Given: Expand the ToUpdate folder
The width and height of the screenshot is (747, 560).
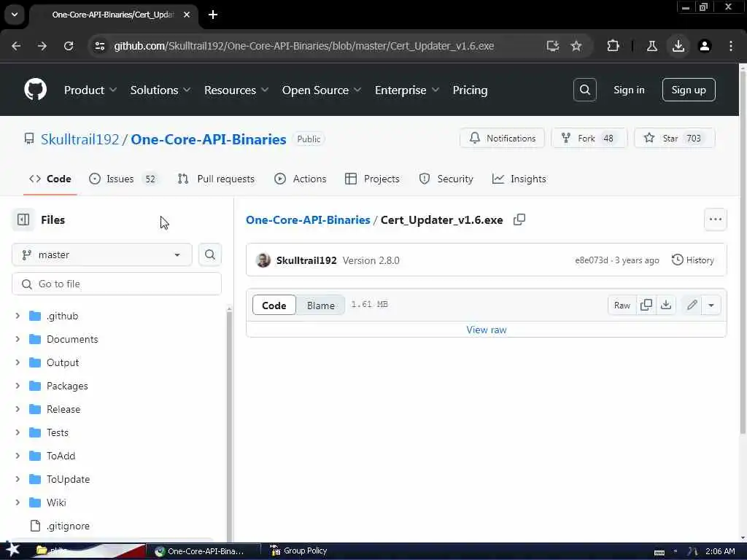Looking at the screenshot, I should click(18, 479).
